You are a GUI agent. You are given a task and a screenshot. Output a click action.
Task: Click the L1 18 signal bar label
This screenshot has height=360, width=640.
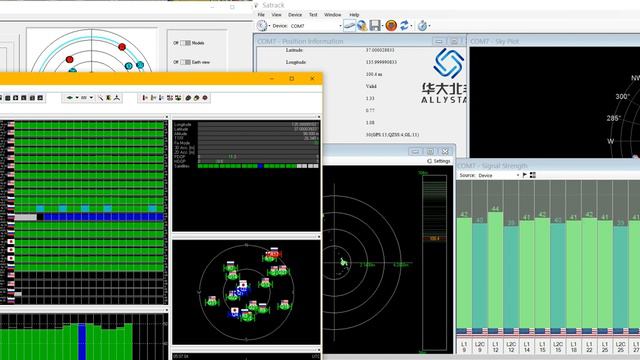point(573,347)
